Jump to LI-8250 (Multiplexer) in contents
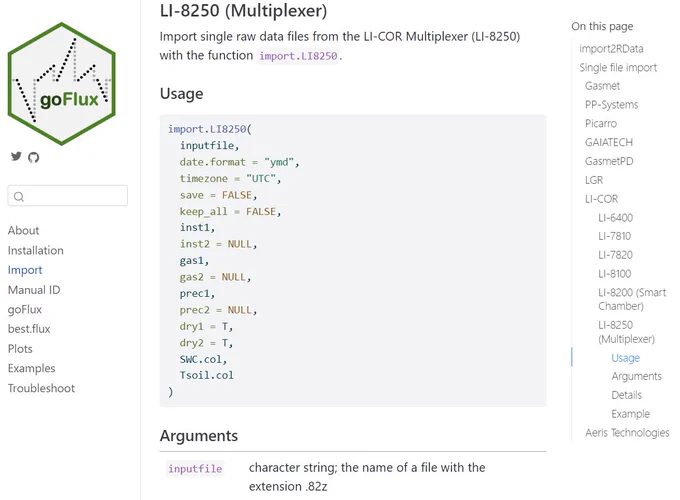The width and height of the screenshot is (680, 500). (626, 332)
